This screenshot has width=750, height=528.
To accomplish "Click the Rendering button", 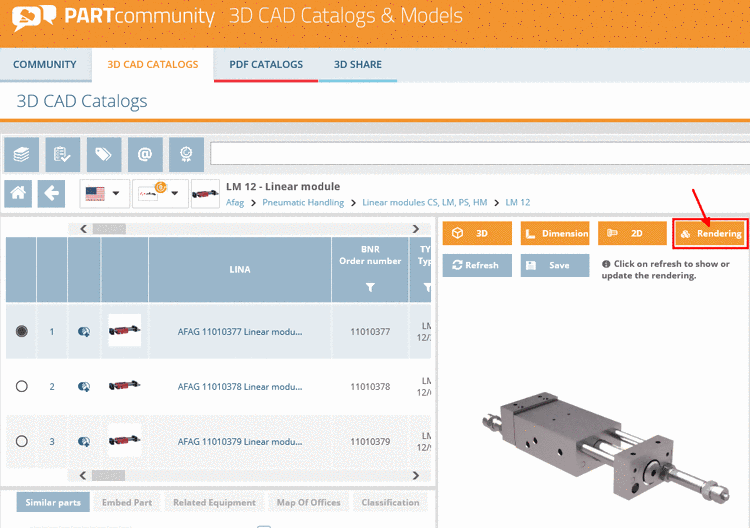I will 710,233.
